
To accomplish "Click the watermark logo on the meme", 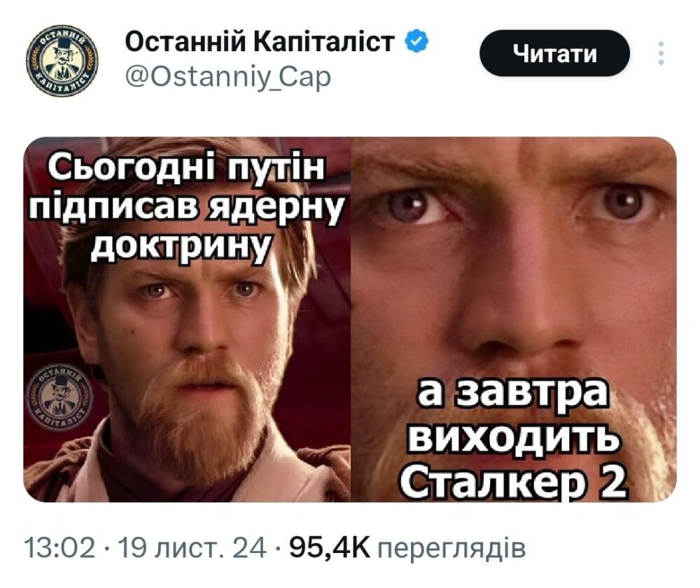I will (x=62, y=397).
